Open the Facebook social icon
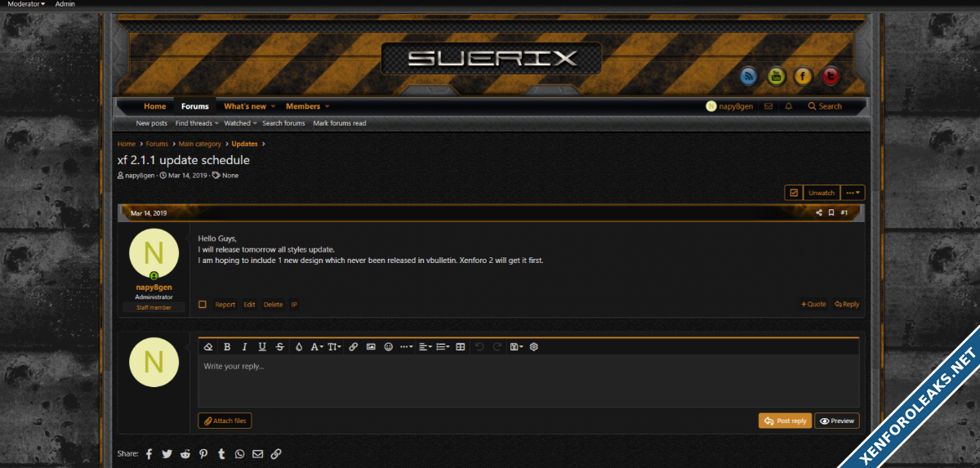980x468 pixels. pos(803,77)
